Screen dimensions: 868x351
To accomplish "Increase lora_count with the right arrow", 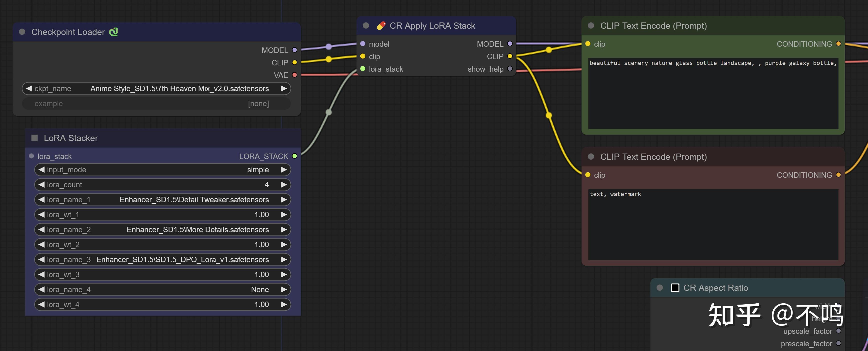I will pyautogui.click(x=284, y=185).
